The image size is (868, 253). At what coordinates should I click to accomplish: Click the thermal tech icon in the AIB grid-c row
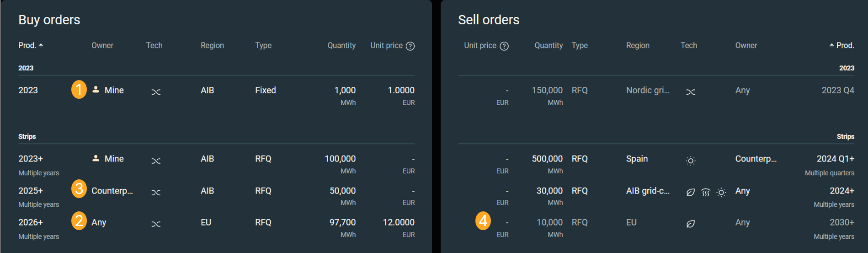pyautogui.click(x=706, y=192)
